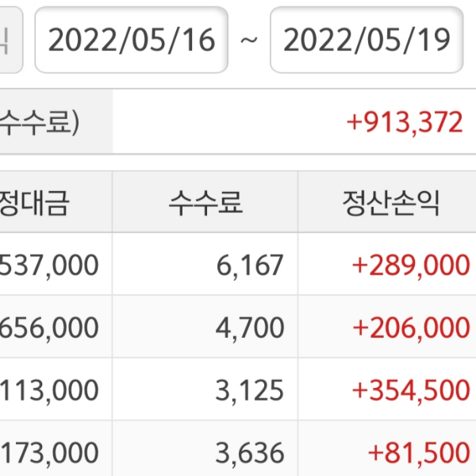This screenshot has width=476, height=476.
Task: Sort by the 수수료 column header
Action: click(x=205, y=203)
